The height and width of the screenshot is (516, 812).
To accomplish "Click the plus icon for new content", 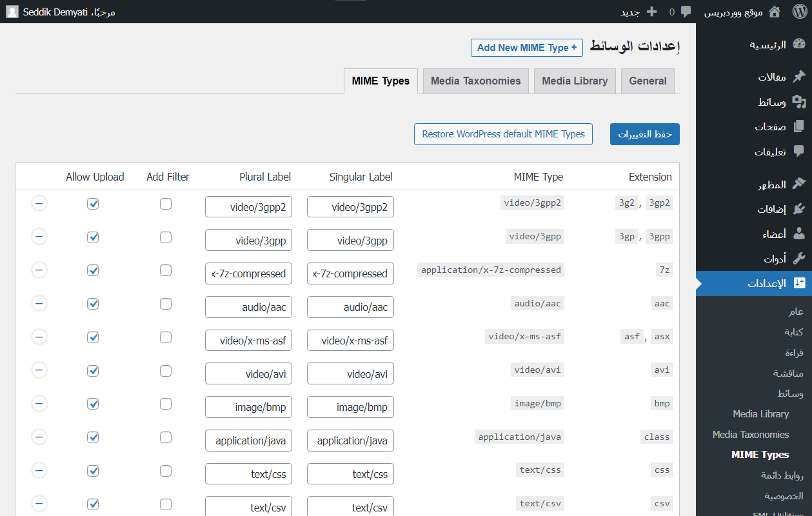I will [x=651, y=12].
